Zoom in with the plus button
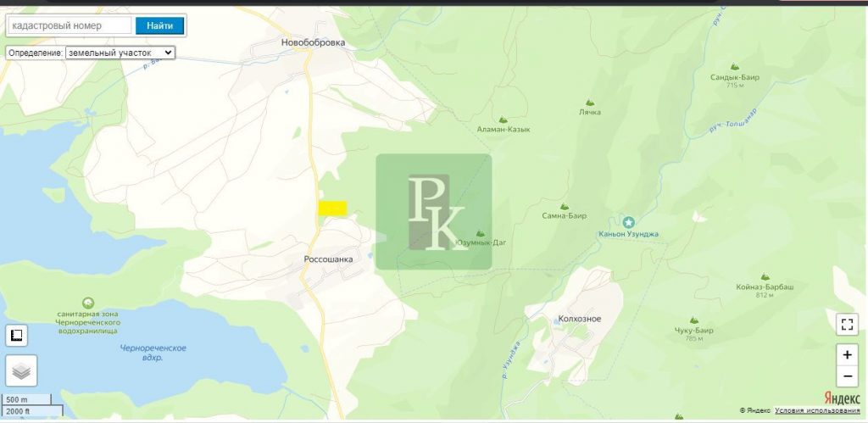This screenshot has width=868, height=423. click(846, 354)
